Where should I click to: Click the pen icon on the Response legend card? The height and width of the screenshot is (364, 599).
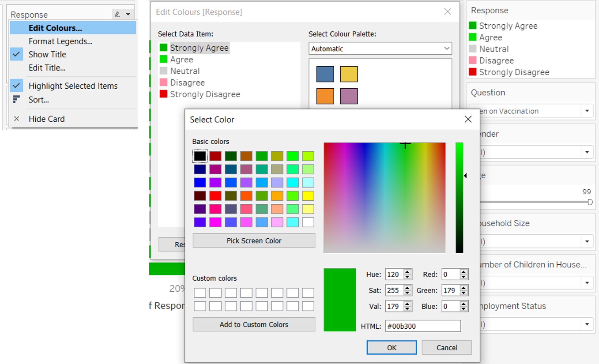coord(116,13)
